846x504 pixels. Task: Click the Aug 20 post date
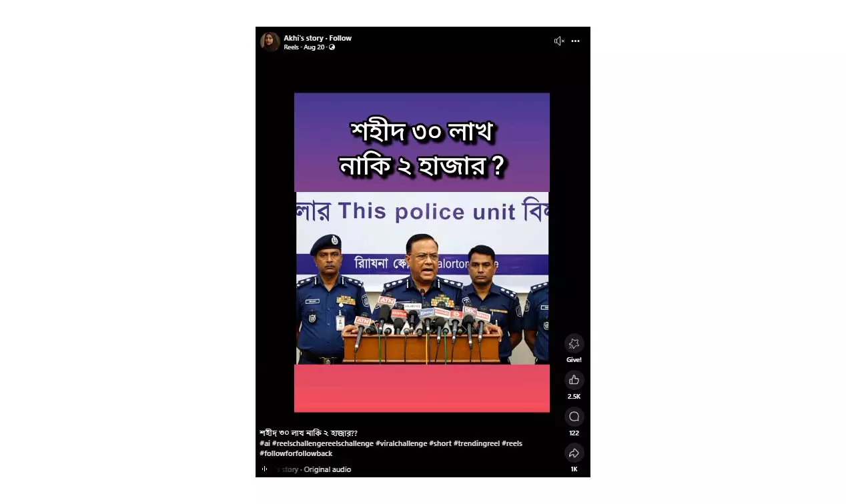coord(314,47)
